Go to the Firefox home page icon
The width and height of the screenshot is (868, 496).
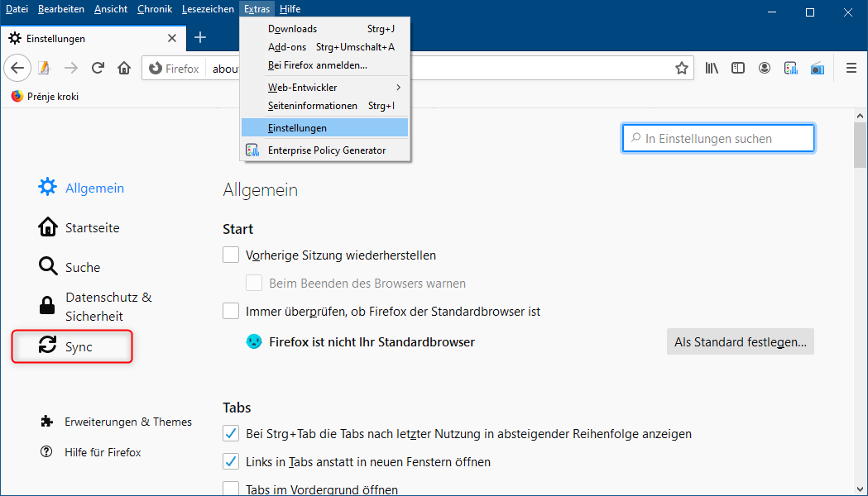124,68
